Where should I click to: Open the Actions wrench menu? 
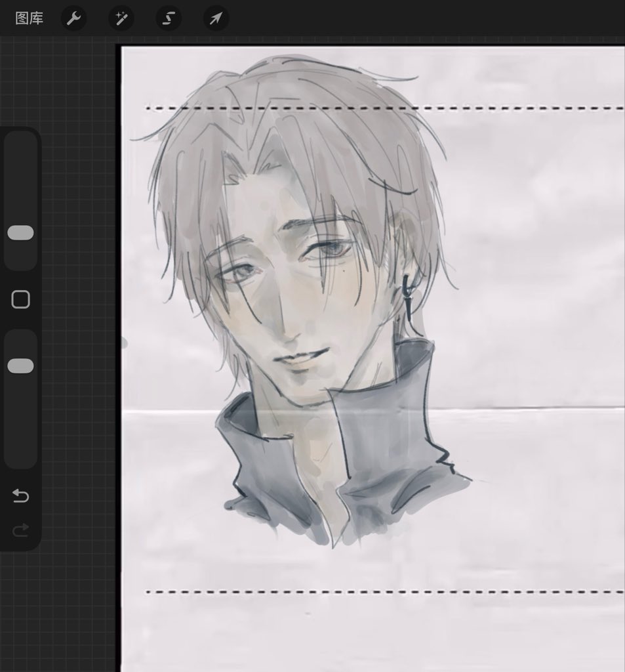coord(73,18)
